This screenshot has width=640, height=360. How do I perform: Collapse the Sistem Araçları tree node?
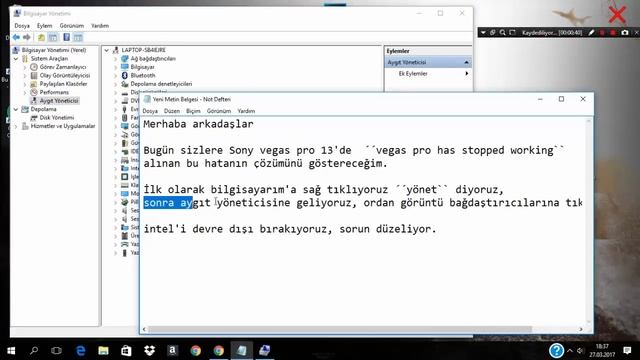(x=16, y=59)
